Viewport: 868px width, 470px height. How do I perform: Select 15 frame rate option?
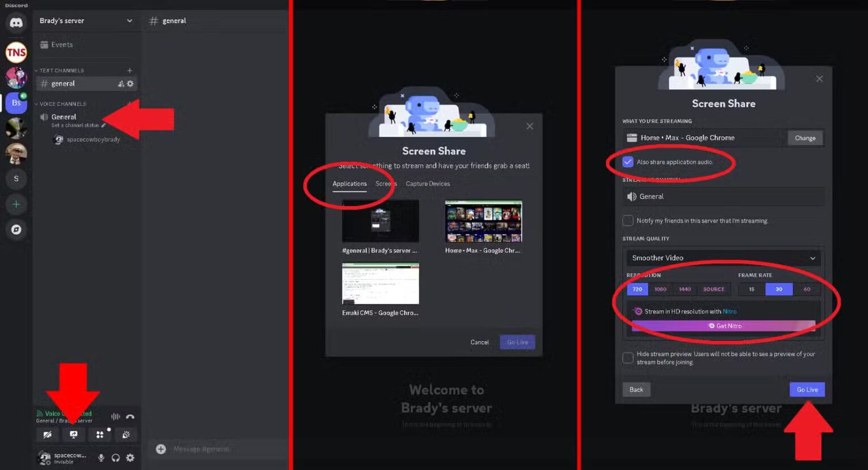point(752,289)
